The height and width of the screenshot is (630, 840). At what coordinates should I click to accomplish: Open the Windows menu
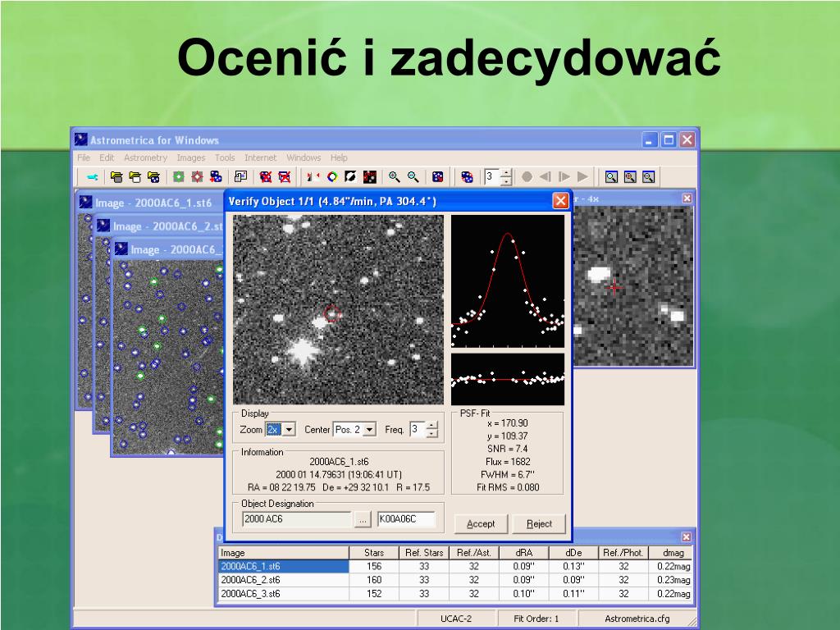[304, 157]
